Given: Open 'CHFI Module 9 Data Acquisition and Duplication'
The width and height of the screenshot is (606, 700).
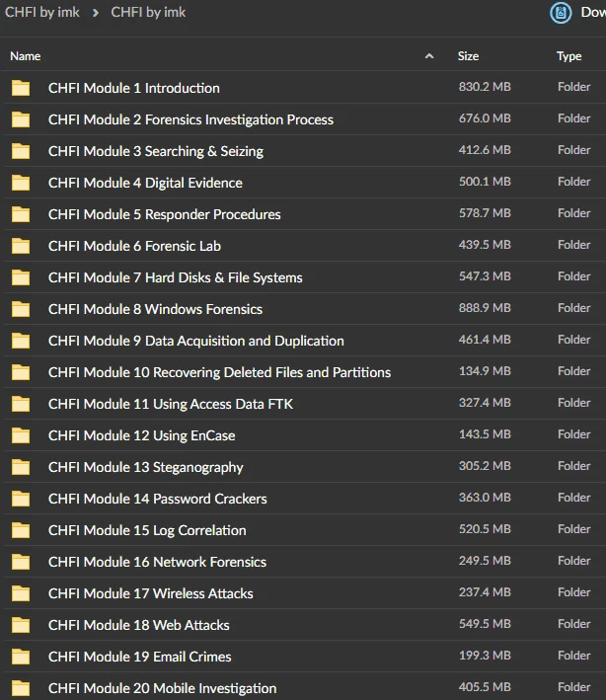Looking at the screenshot, I should (x=196, y=341).
